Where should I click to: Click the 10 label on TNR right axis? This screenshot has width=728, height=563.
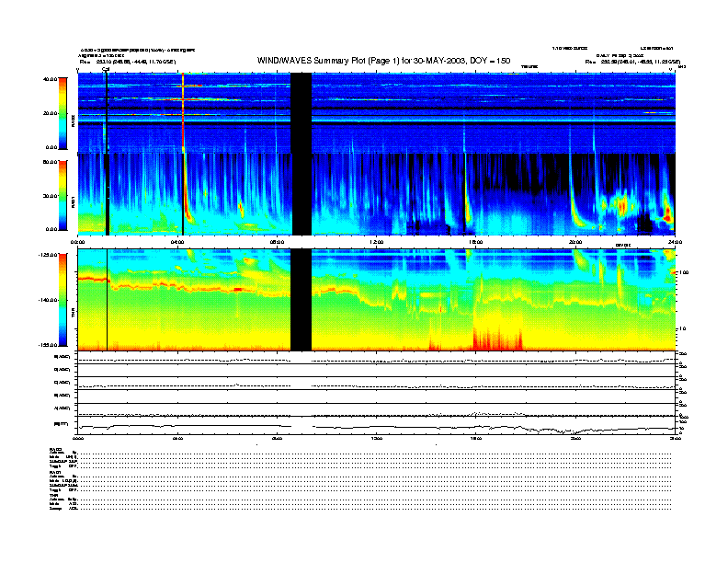(682, 329)
